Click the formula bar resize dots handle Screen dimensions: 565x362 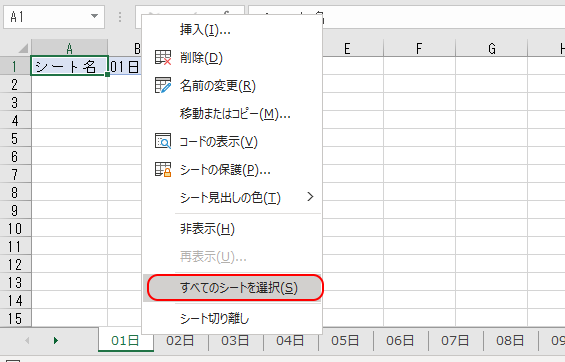pyautogui.click(x=120, y=17)
